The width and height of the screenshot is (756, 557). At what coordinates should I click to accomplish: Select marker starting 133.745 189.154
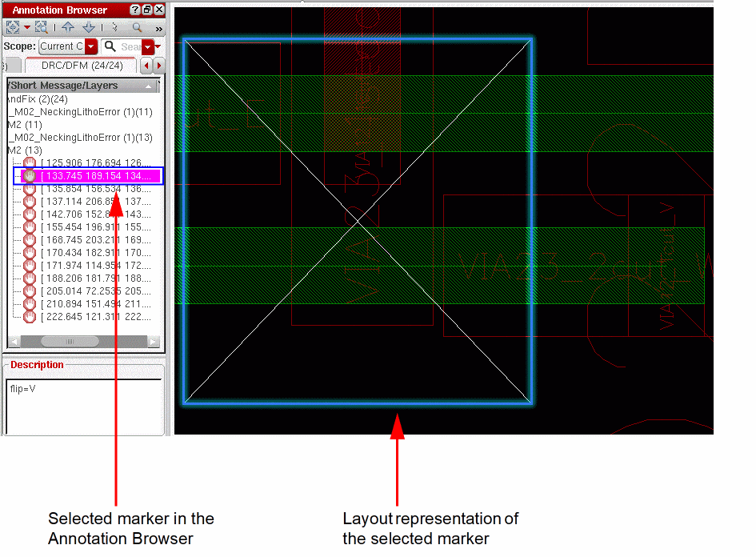coord(95,176)
